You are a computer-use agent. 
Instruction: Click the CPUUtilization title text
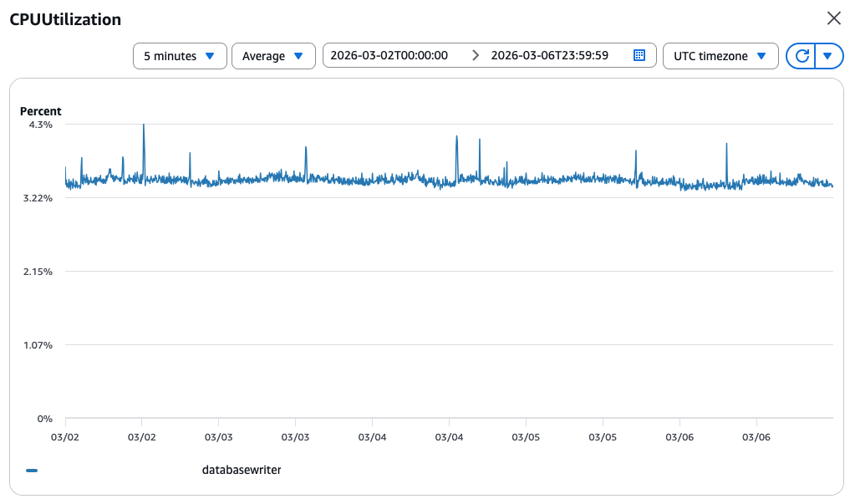[x=65, y=19]
